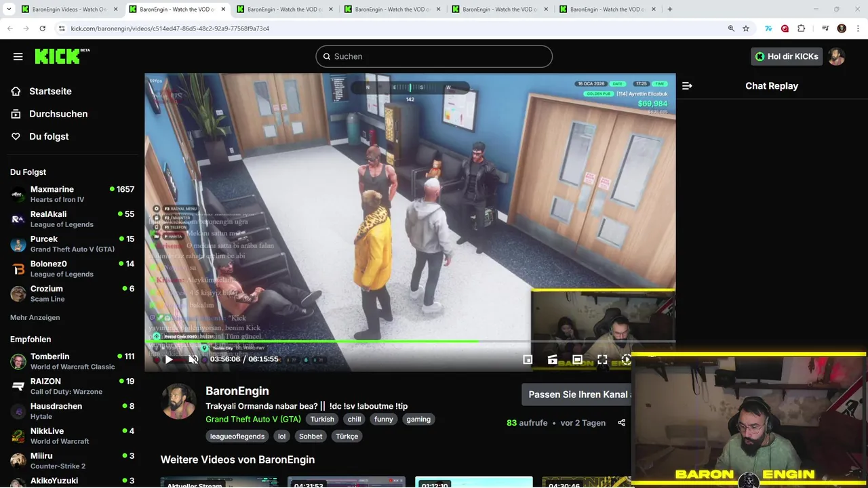Click the share icon next to date

[621, 423]
